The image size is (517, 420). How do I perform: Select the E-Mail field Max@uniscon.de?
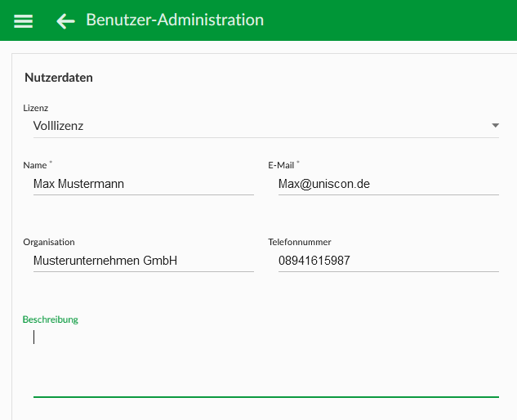coord(389,184)
